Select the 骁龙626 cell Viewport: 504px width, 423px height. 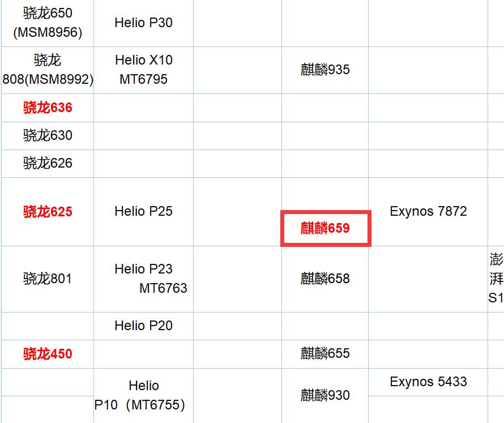[x=48, y=163]
